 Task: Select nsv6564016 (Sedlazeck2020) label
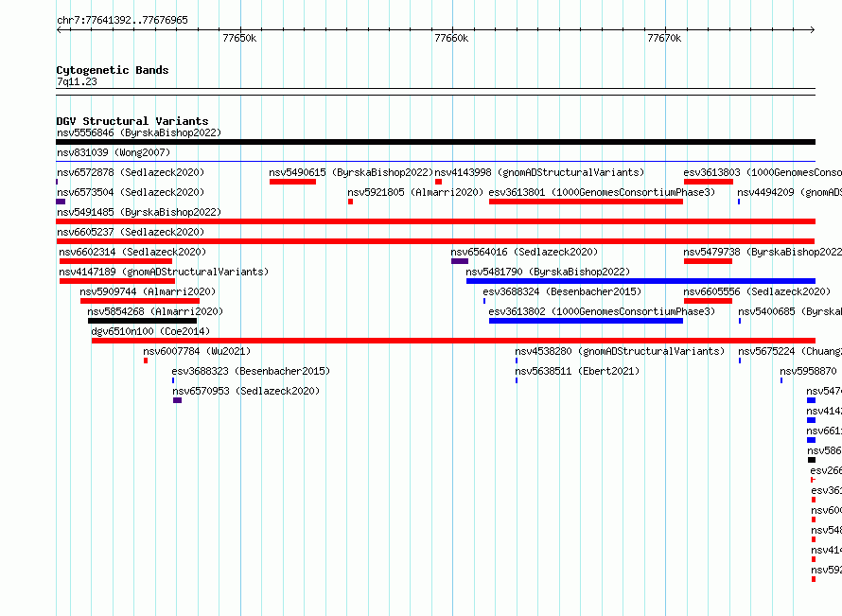(x=524, y=252)
